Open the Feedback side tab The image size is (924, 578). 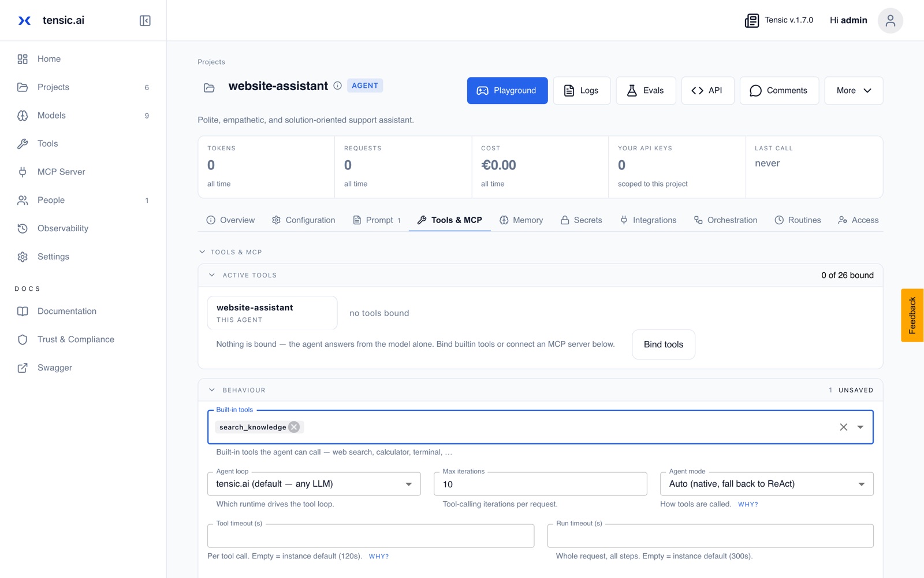pyautogui.click(x=912, y=315)
